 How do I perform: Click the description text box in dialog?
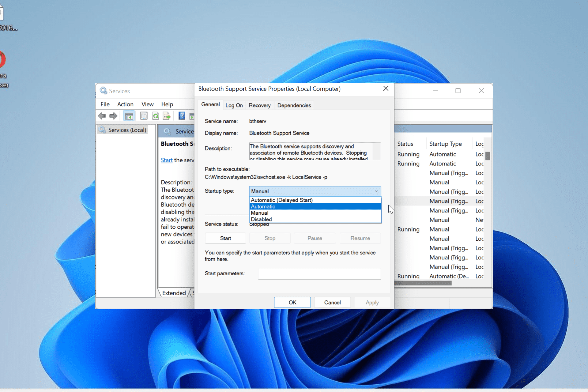click(x=315, y=151)
